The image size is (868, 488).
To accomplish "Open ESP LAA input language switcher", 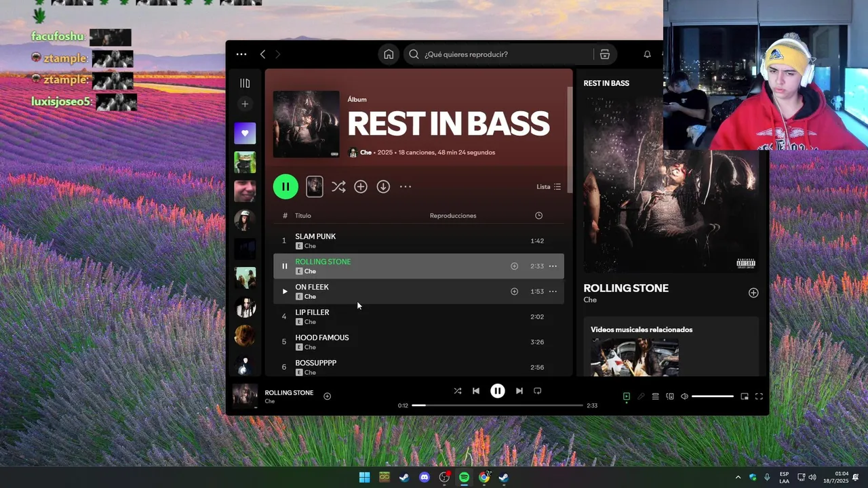I will tap(784, 477).
